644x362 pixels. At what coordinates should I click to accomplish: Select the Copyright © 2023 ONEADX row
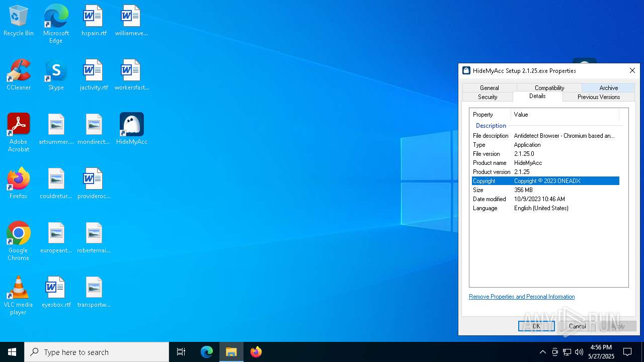tap(545, 181)
